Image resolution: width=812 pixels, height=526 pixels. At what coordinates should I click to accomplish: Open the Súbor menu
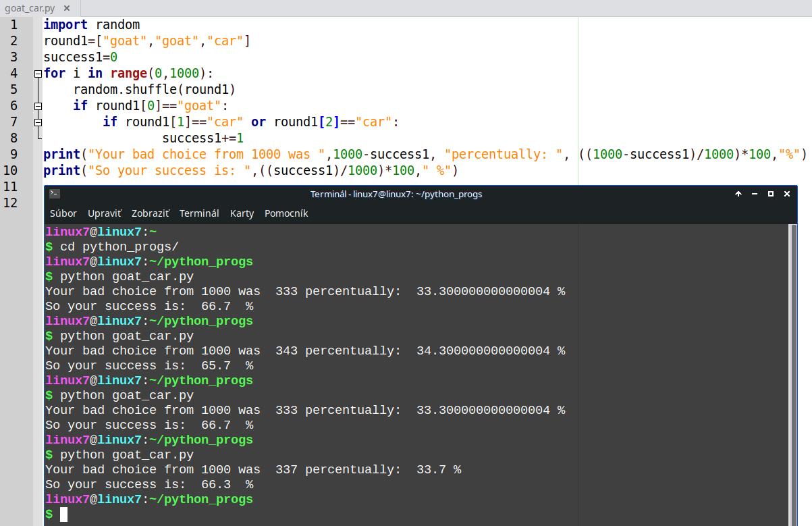tap(63, 213)
